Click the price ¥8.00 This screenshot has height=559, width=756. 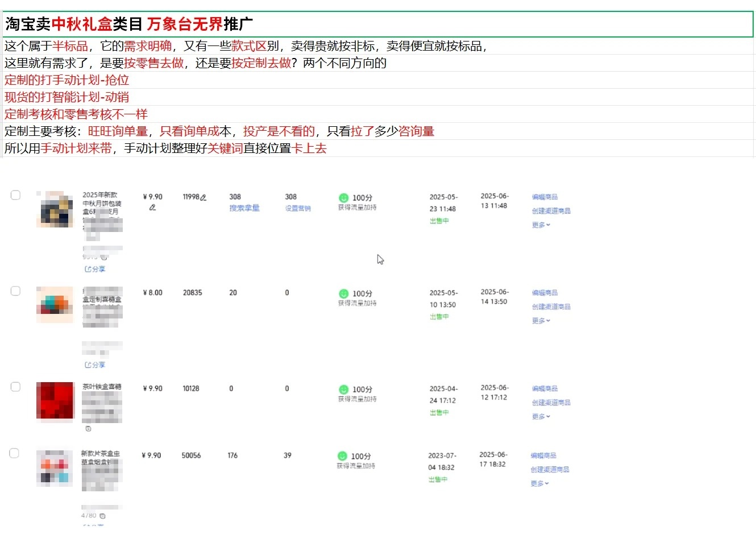point(152,293)
